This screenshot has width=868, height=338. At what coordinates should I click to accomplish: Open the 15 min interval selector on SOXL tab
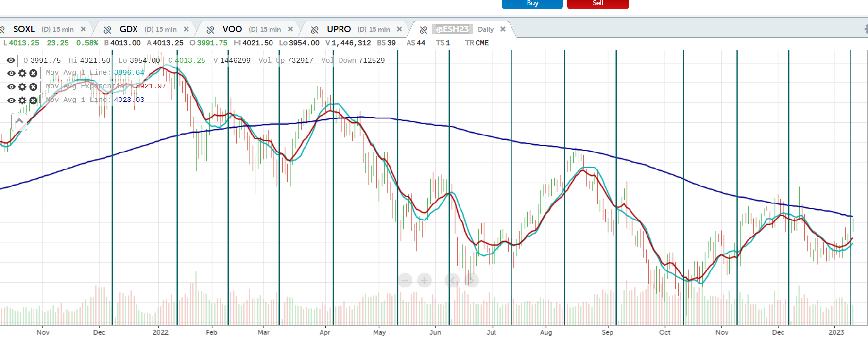[58, 29]
